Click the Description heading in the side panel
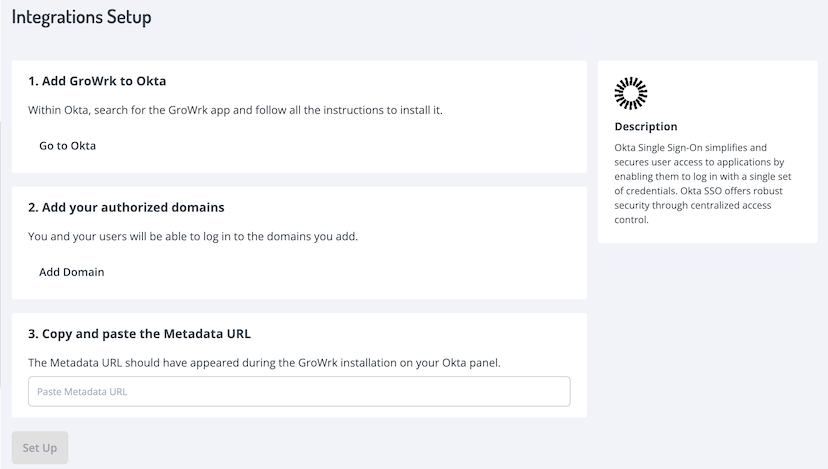The height and width of the screenshot is (469, 828). [x=646, y=127]
